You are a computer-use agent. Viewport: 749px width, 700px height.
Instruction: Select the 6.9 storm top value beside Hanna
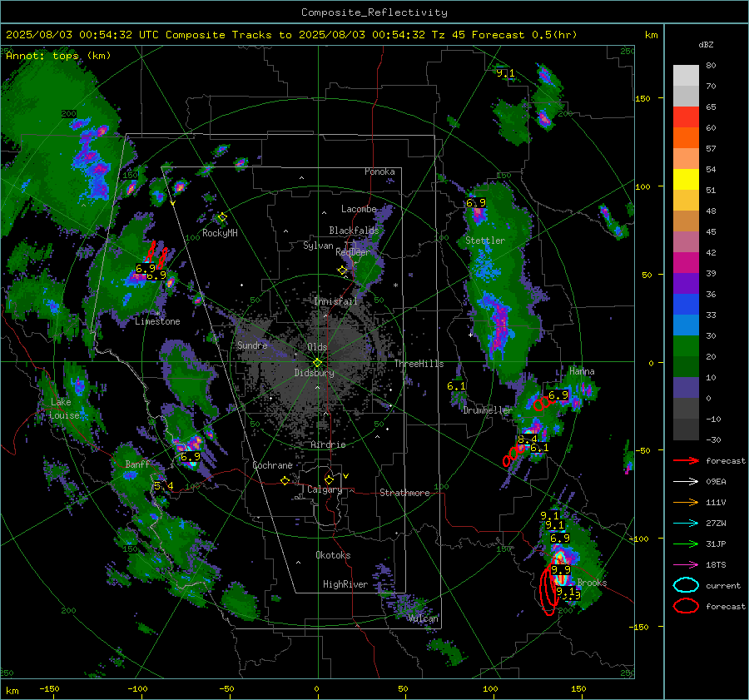coord(558,395)
